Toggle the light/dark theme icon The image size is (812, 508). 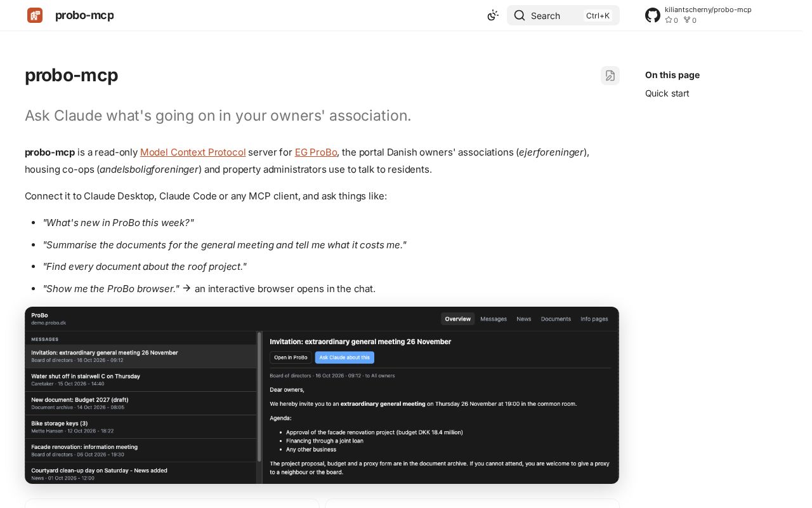(493, 15)
